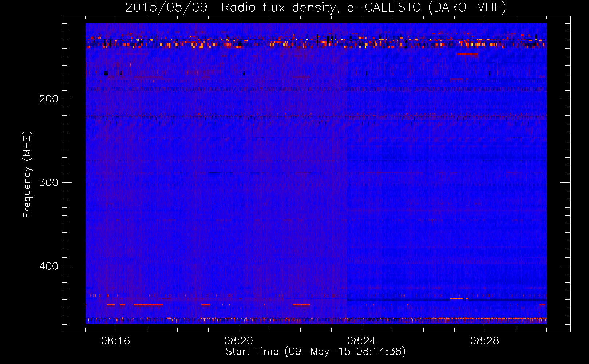Image resolution: width=589 pixels, height=364 pixels.
Task: Click the 08:24 time tick label
Action: 362,341
